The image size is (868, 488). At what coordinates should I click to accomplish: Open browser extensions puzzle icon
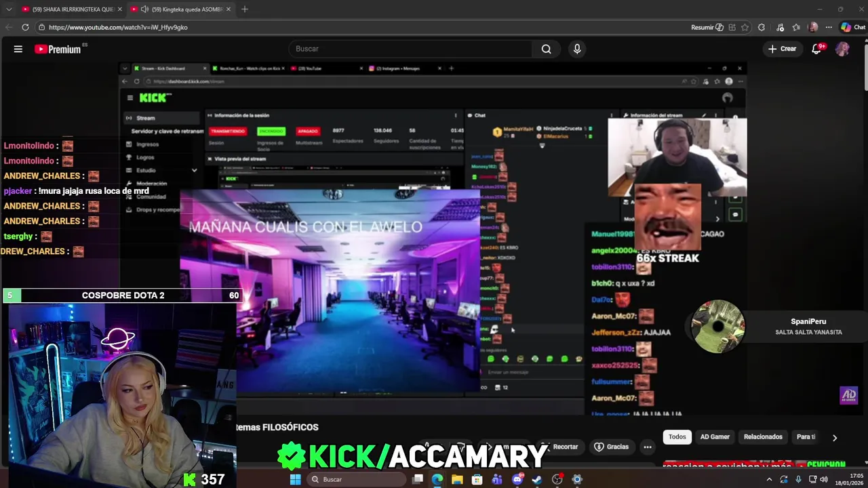pyautogui.click(x=762, y=27)
